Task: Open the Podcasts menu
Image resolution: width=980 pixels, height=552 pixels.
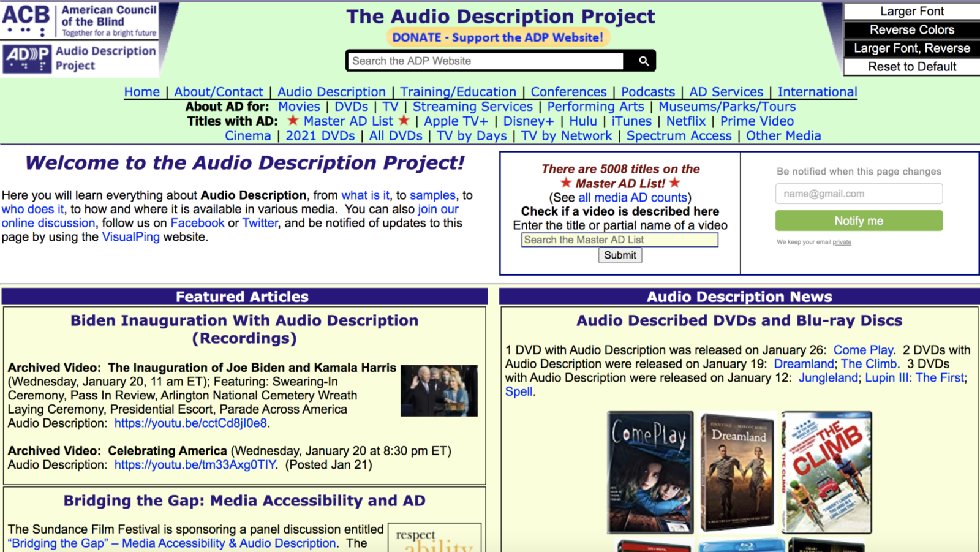Action: tap(648, 92)
